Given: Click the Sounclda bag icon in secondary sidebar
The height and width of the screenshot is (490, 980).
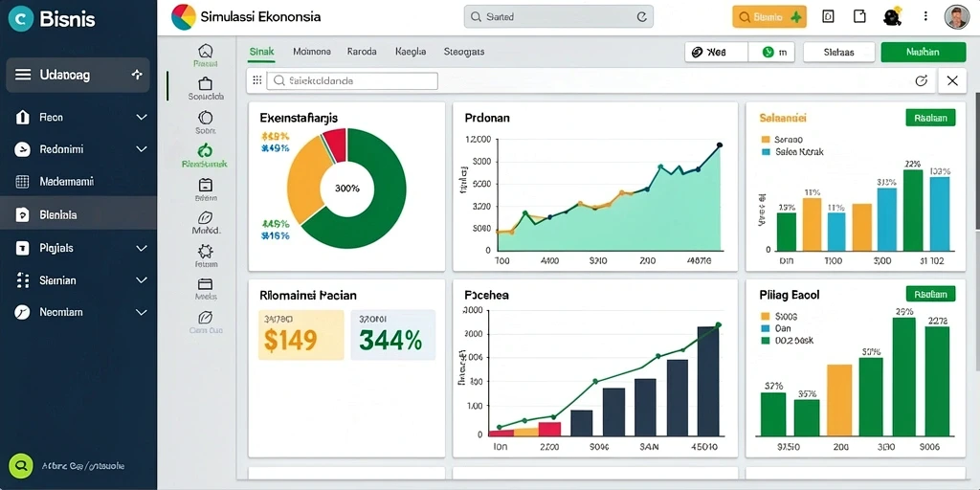Looking at the screenshot, I should tap(205, 84).
